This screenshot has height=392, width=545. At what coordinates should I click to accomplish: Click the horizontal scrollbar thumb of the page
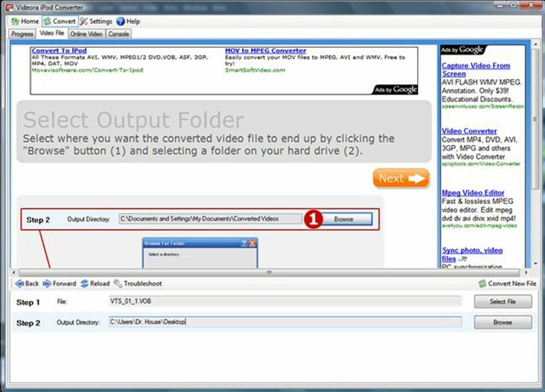pos(269,273)
